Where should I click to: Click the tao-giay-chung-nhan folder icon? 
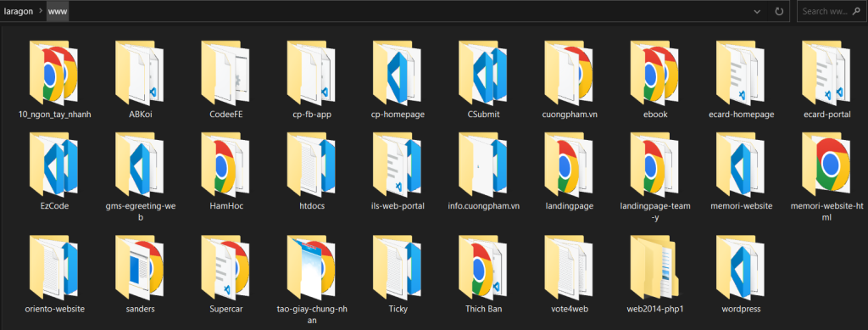(311, 267)
